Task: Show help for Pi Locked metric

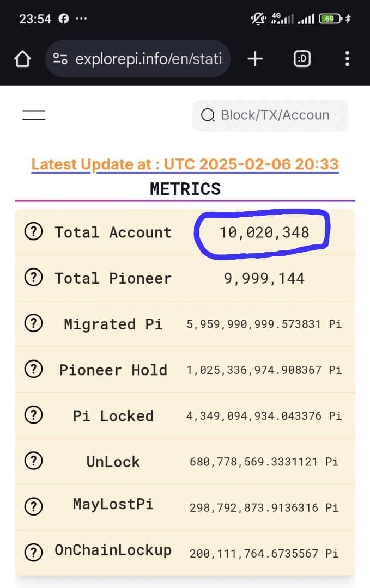Action: click(33, 415)
